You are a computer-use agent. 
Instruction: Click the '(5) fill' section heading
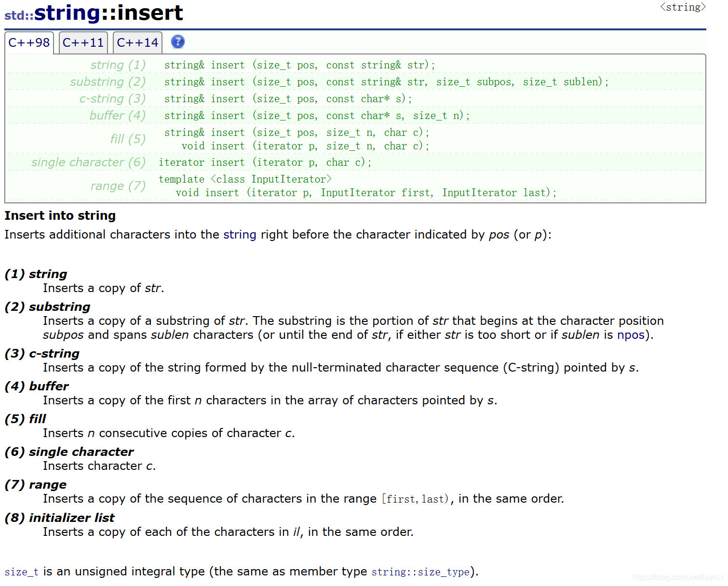tap(26, 419)
